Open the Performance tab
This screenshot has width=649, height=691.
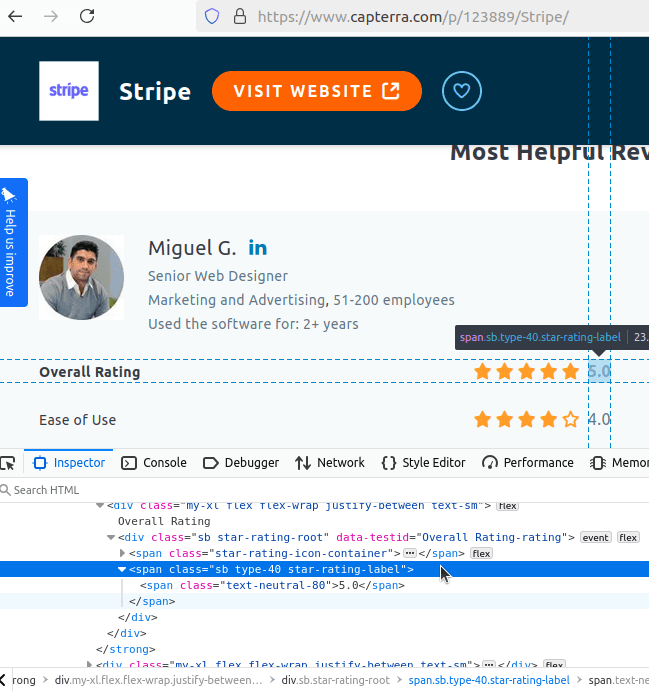(527, 463)
